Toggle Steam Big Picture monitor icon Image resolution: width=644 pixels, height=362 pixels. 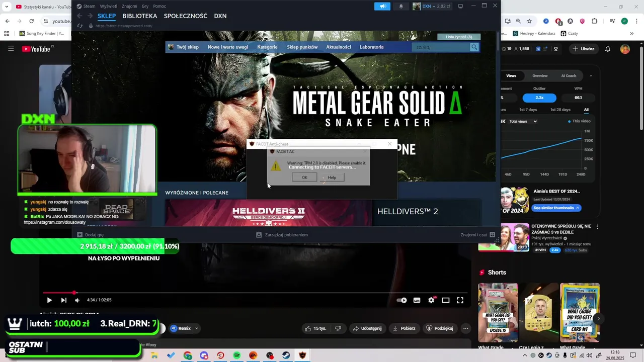coord(460,6)
